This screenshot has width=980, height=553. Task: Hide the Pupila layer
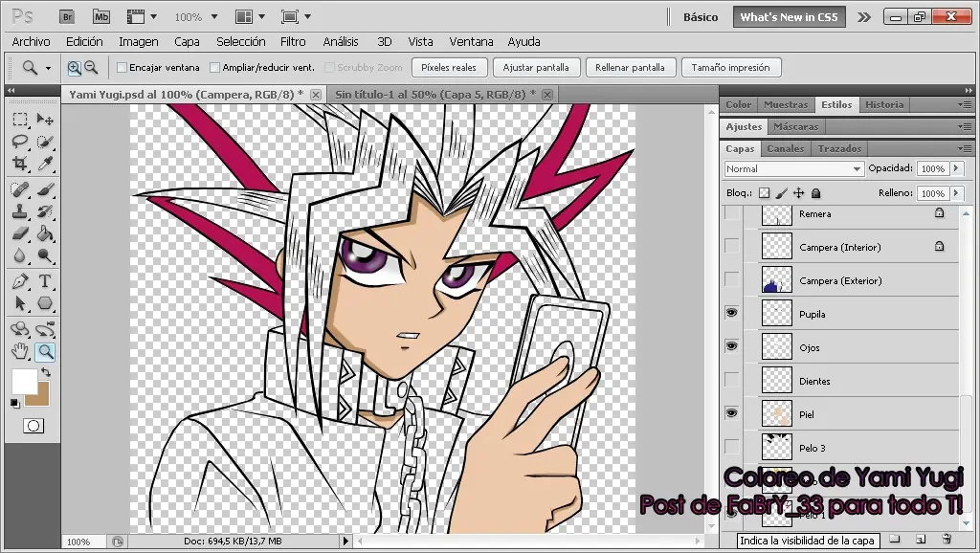pos(731,312)
